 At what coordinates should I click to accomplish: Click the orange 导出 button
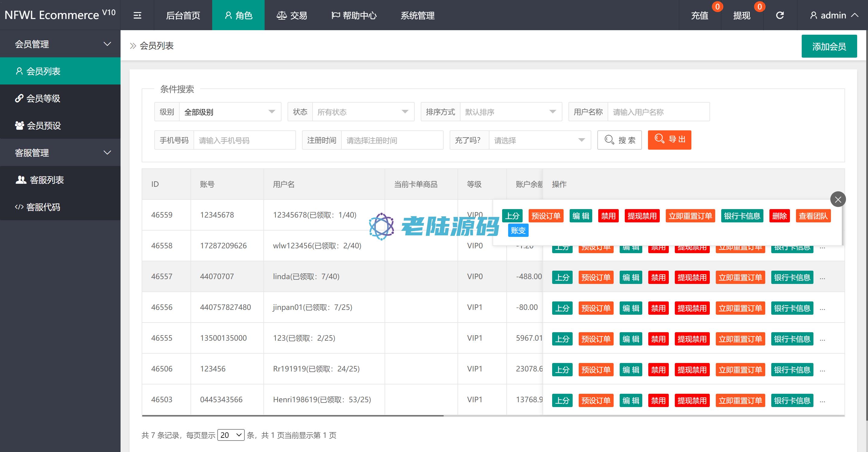pos(669,140)
